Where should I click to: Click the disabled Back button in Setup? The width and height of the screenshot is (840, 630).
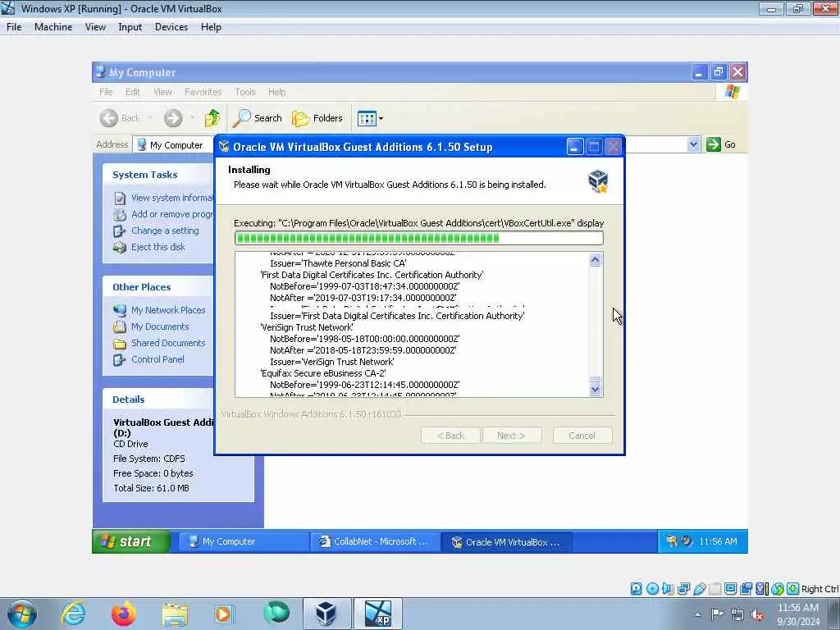point(450,436)
